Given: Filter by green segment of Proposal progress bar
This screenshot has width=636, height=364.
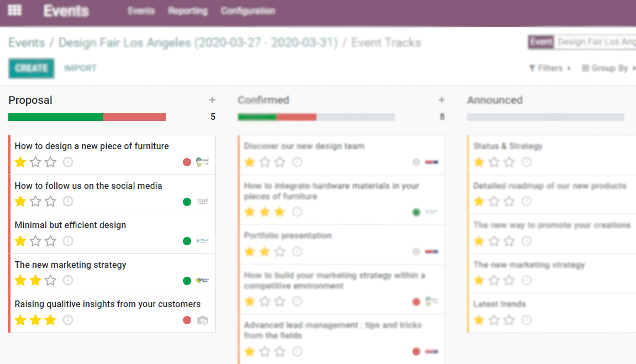Looking at the screenshot, I should [56, 117].
